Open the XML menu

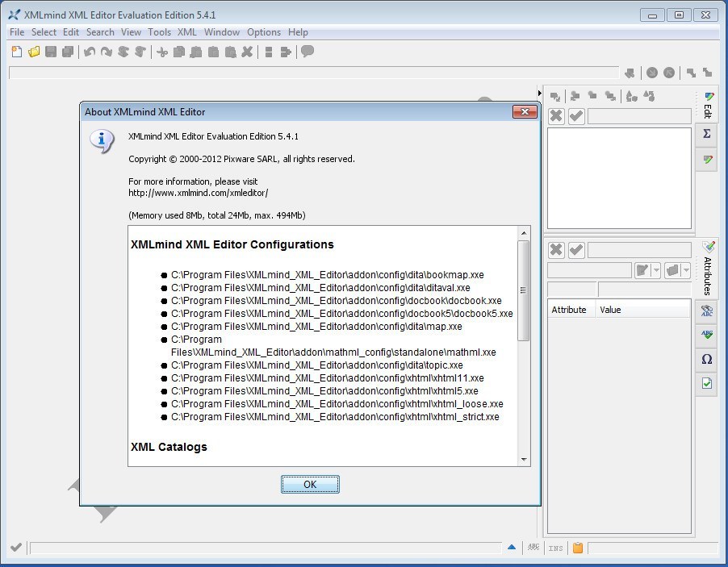[186, 32]
